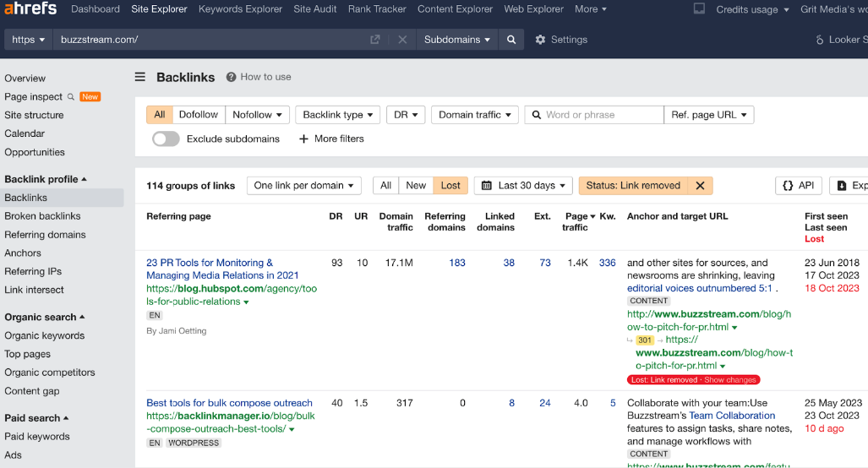The width and height of the screenshot is (868, 468).
Task: Select the New links tab
Action: click(416, 186)
